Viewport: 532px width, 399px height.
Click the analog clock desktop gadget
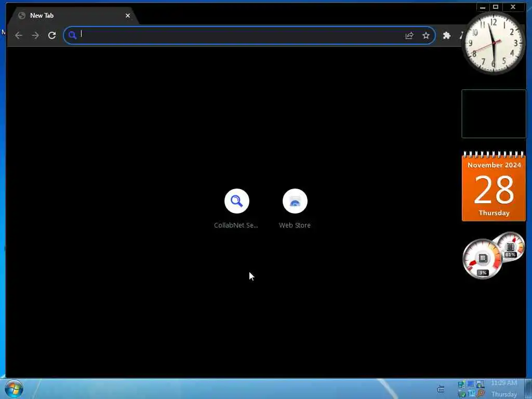[x=494, y=43]
